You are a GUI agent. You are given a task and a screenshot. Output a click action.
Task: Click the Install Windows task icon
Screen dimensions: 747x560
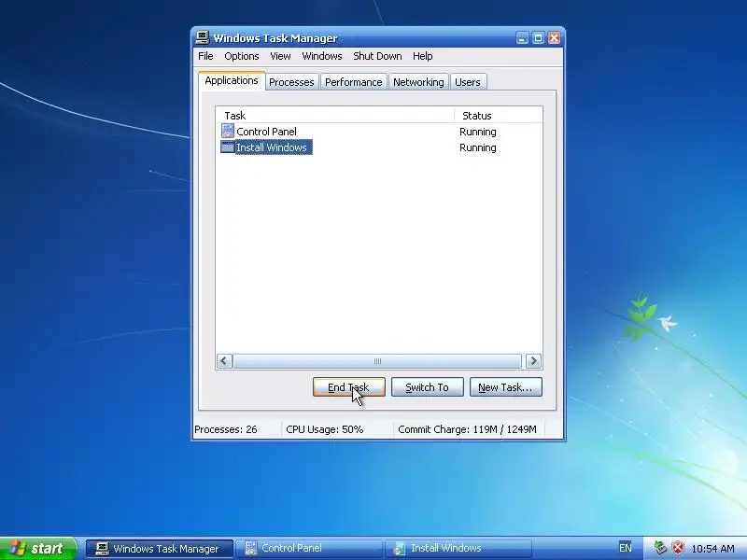coord(228,147)
